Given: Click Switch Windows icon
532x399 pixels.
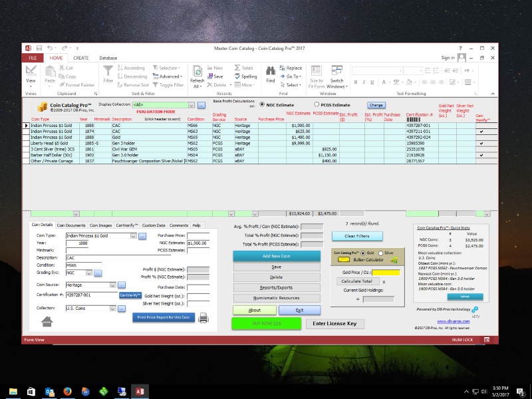Looking at the screenshot, I should [x=337, y=70].
